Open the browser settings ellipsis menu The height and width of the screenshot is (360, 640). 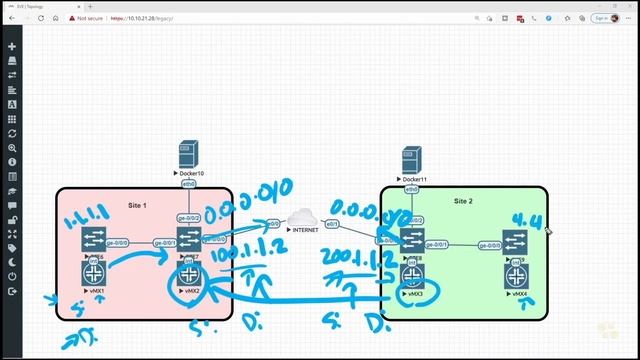[629, 18]
